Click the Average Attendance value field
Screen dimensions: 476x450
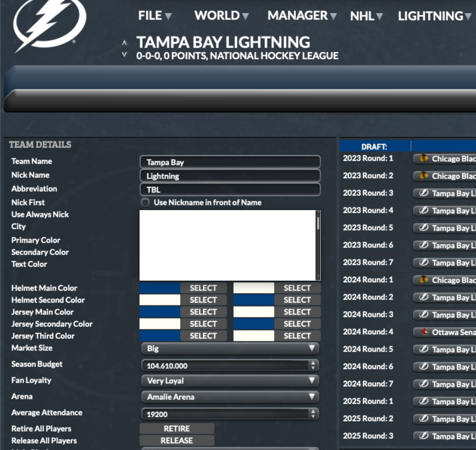click(225, 414)
